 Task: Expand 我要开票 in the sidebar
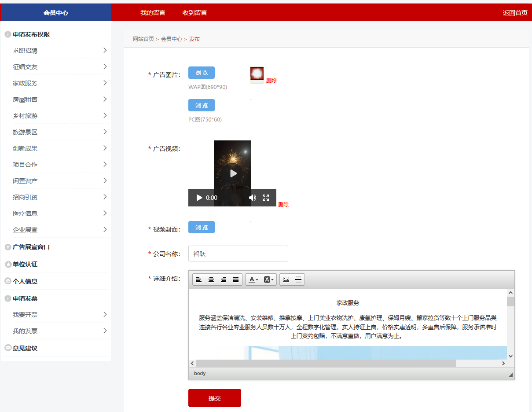[x=105, y=315]
